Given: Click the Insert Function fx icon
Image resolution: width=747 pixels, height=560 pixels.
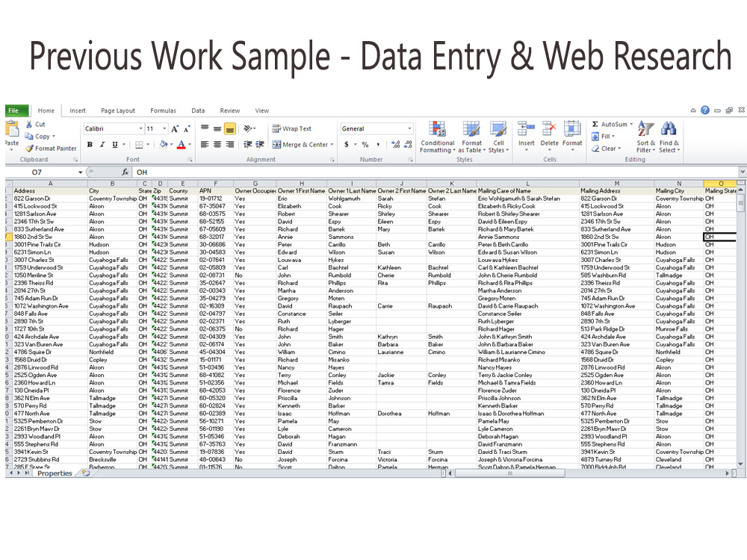Looking at the screenshot, I should pyautogui.click(x=125, y=172).
